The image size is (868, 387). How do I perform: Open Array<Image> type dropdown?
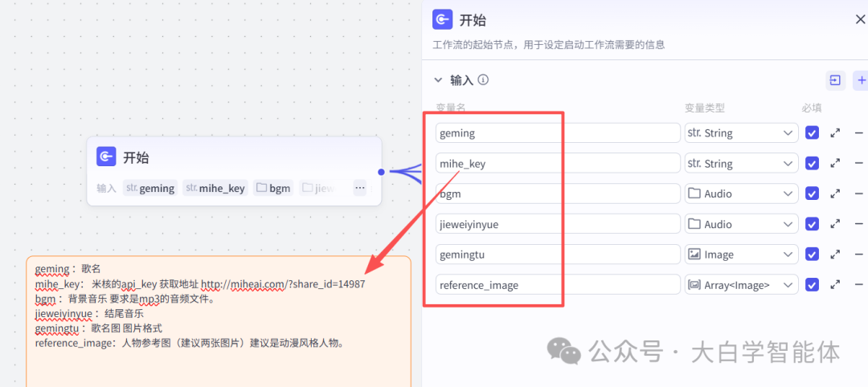pyautogui.click(x=741, y=285)
